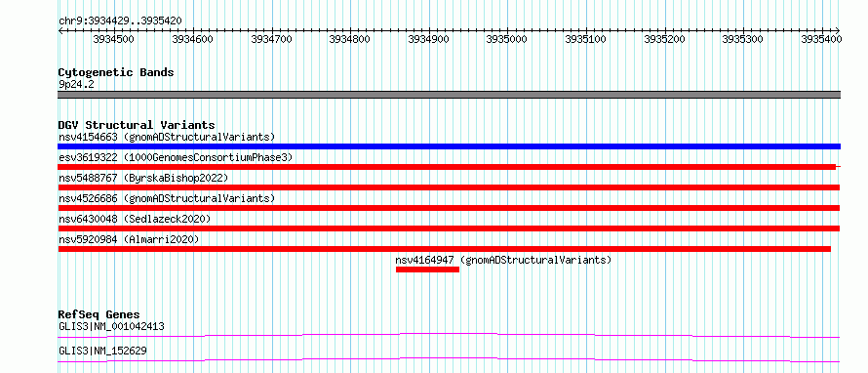Open variant label nsv4164947
Viewport: 868px width, 373px height.
[503, 260]
